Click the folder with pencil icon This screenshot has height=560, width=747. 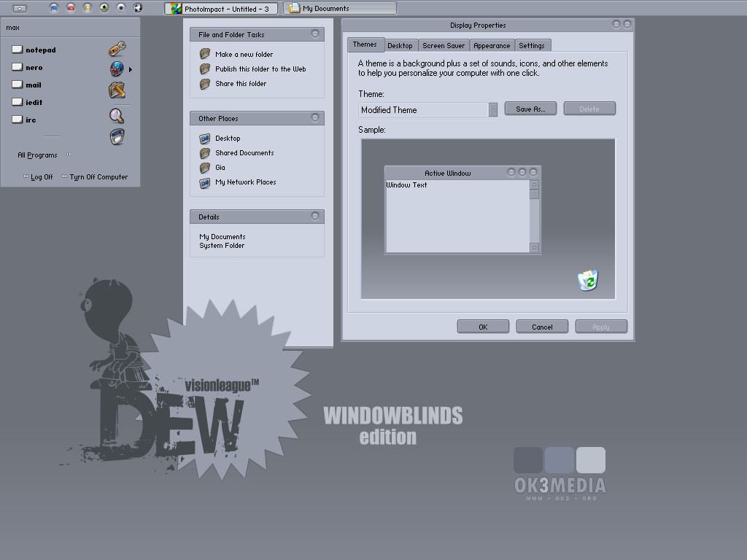(117, 90)
